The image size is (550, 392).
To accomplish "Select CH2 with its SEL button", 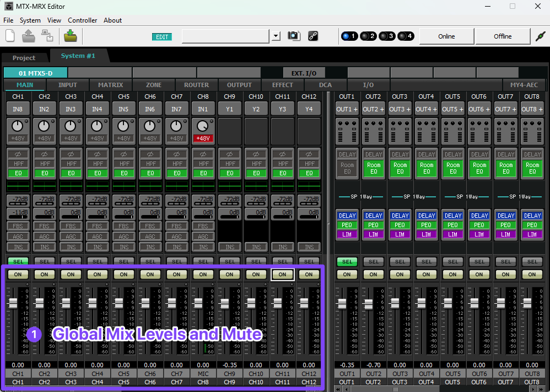I will 45,261.
